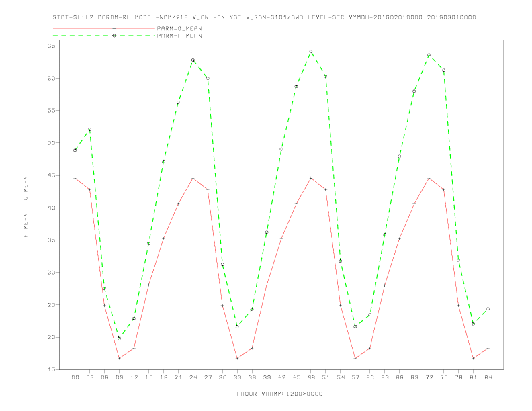The height and width of the screenshot is (411, 532).
Task: Click the x-axis tick label 36
Action: click(252, 377)
